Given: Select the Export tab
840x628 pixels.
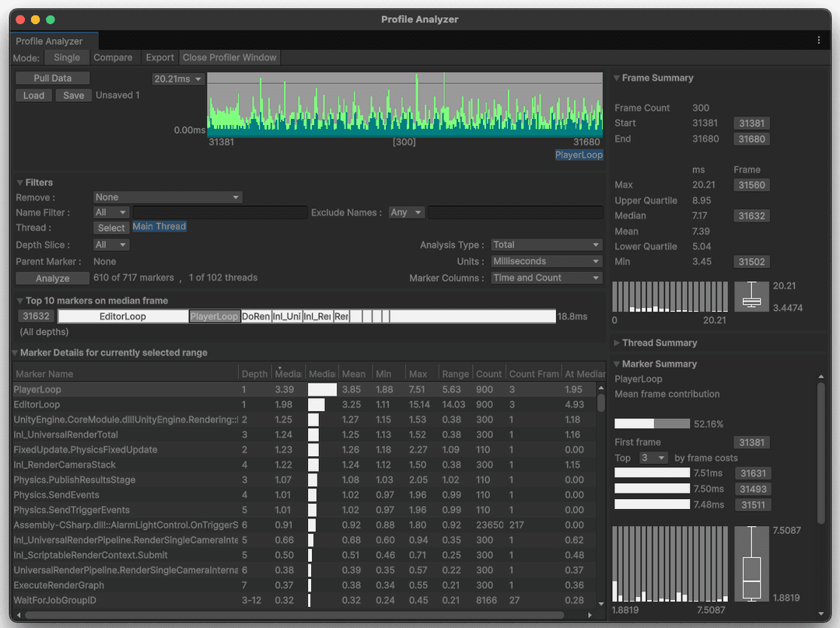Looking at the screenshot, I should 159,57.
